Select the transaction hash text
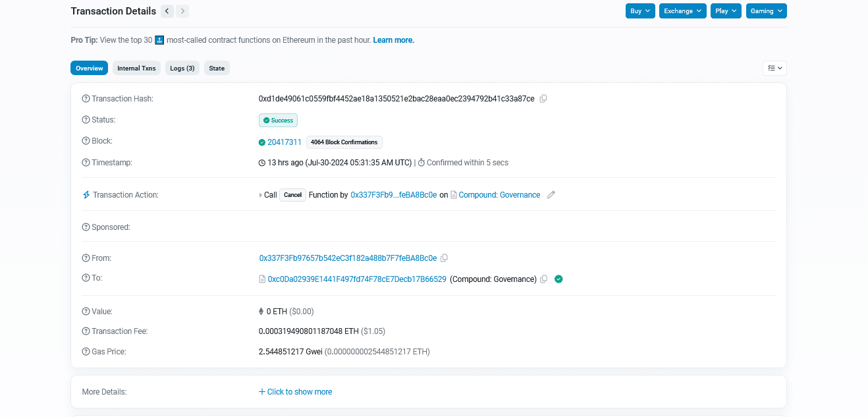 point(396,99)
